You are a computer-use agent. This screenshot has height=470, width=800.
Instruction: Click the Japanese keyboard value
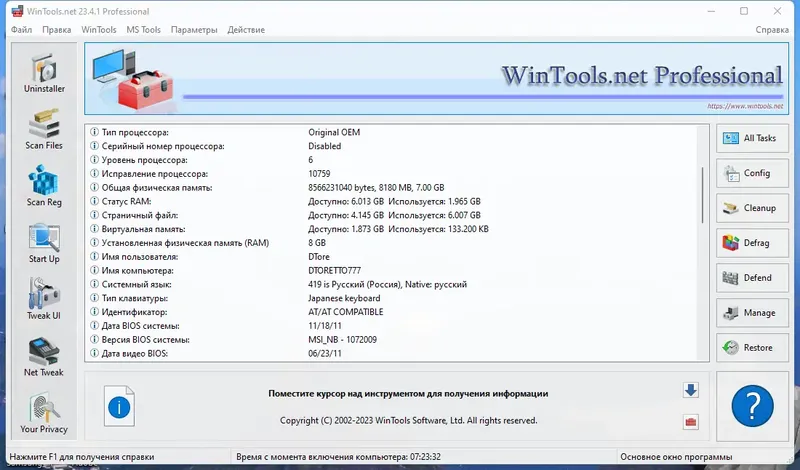pos(344,298)
